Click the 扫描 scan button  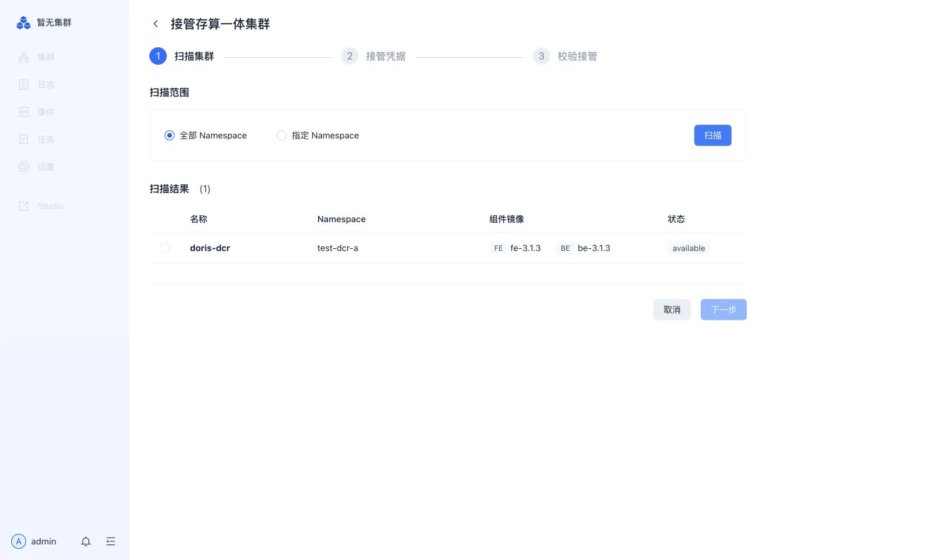point(713,135)
